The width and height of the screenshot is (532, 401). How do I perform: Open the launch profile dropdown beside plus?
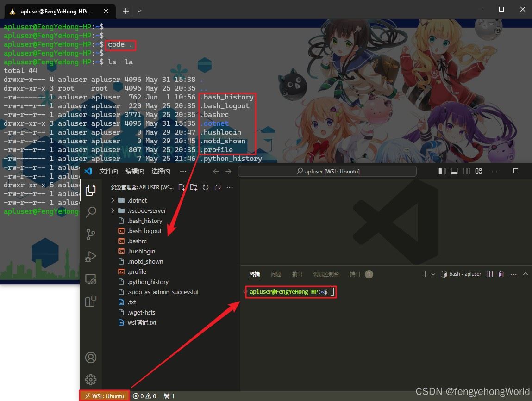point(433,274)
